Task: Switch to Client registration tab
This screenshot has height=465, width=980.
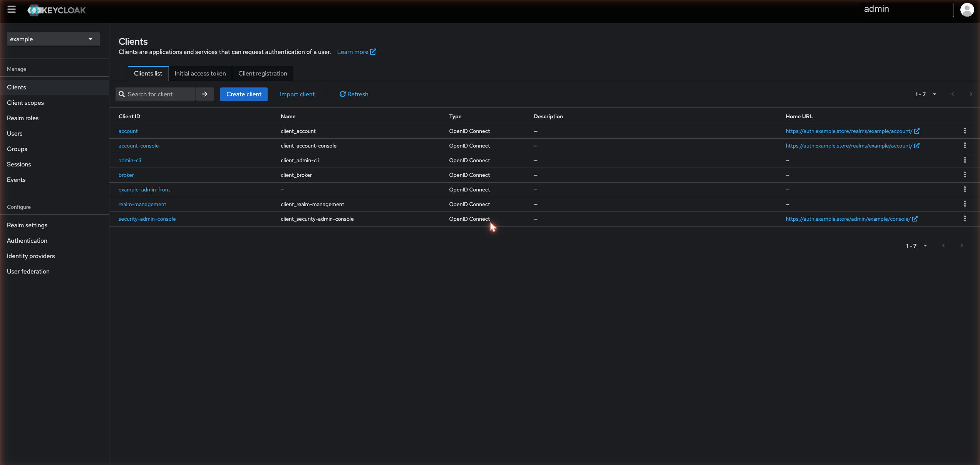Action: (263, 74)
